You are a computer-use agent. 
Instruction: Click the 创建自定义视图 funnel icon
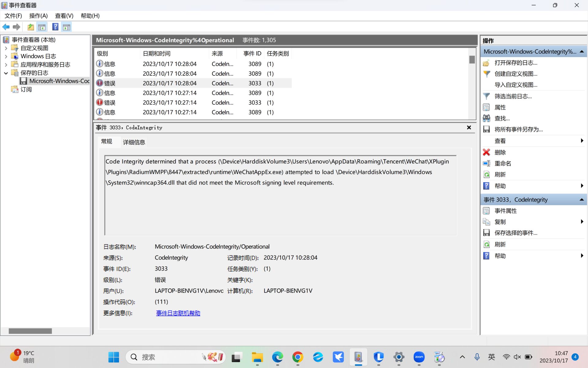click(486, 74)
